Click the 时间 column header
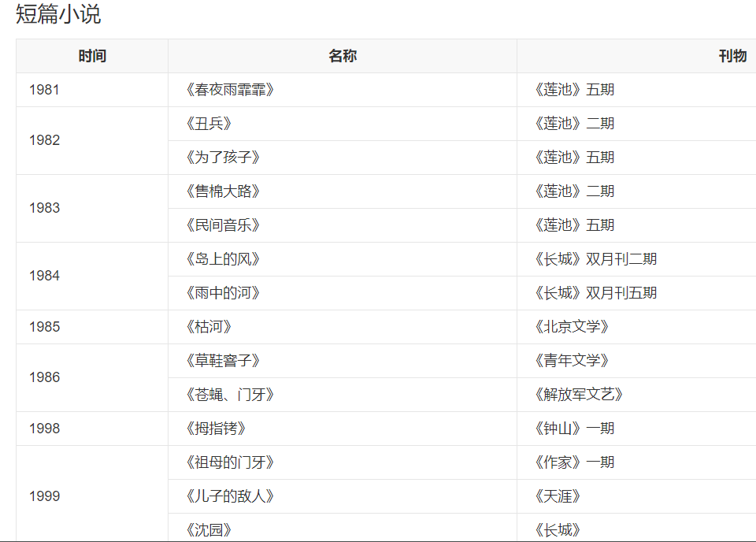 pyautogui.click(x=92, y=56)
